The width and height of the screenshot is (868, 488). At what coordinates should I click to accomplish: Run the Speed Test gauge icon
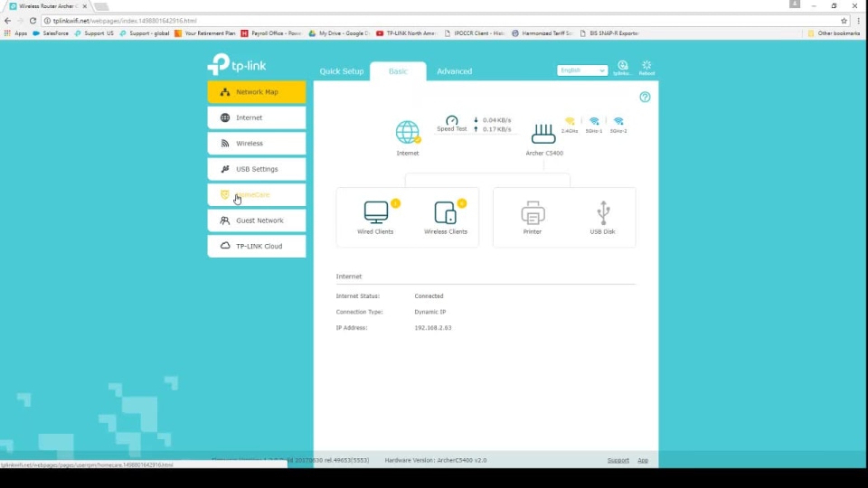(452, 120)
